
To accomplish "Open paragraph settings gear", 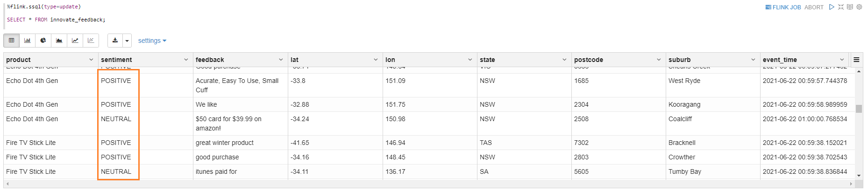I will [x=859, y=7].
